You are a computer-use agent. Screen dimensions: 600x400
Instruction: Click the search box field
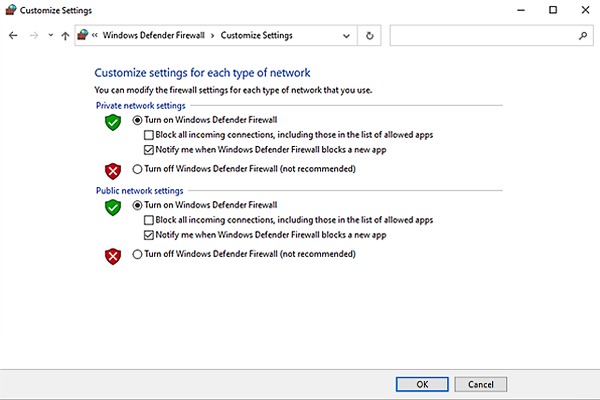click(491, 36)
